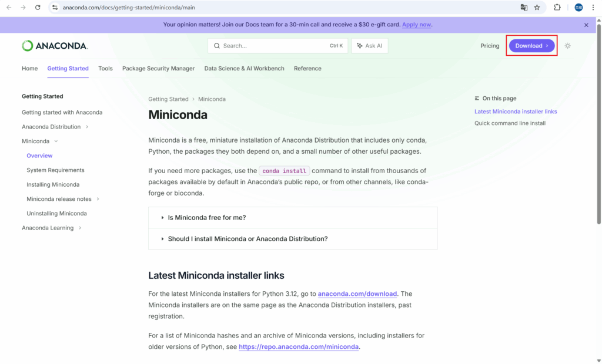The height and width of the screenshot is (364, 602).
Task: Switch to the Tools tab
Action: tap(105, 68)
